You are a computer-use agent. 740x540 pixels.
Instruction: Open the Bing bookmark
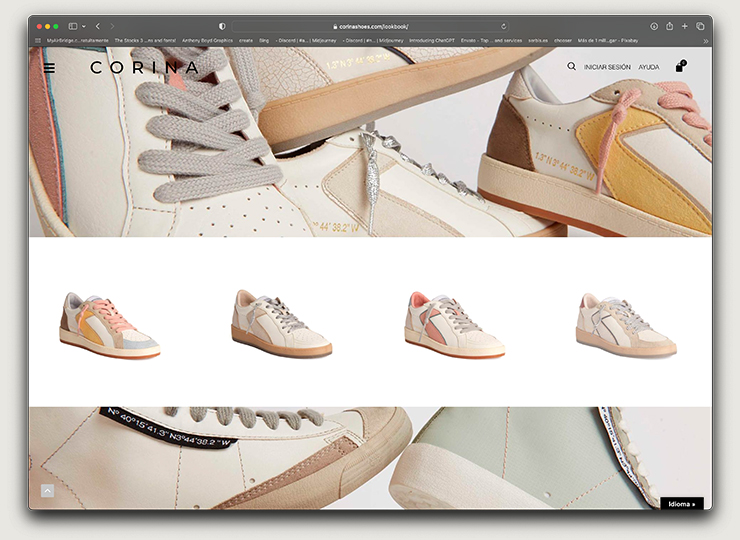coord(264,41)
